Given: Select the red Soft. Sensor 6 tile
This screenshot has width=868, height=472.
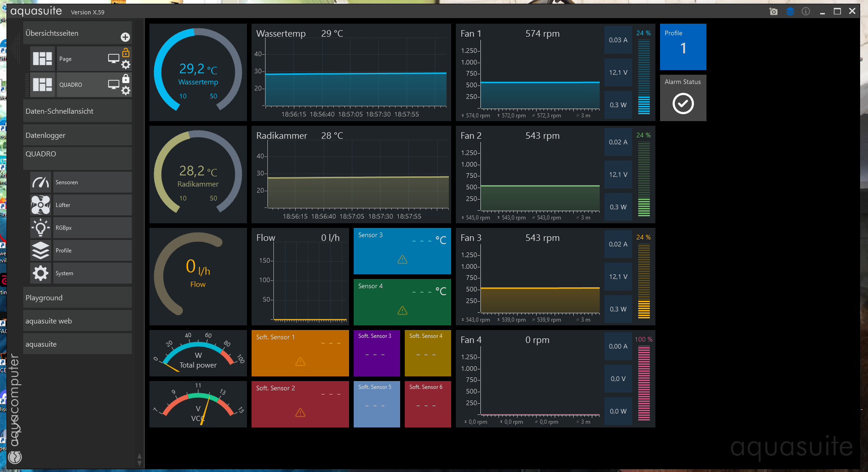Looking at the screenshot, I should click(428, 404).
